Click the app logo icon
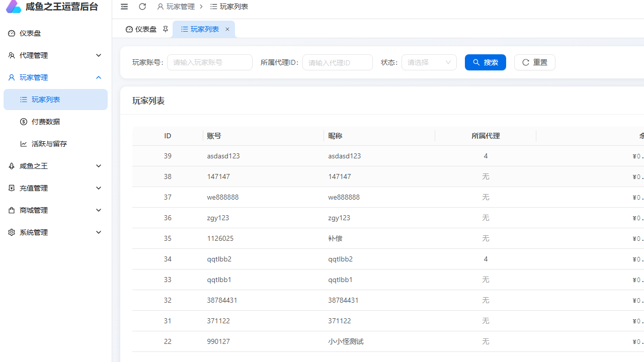The image size is (644, 362). (14, 7)
